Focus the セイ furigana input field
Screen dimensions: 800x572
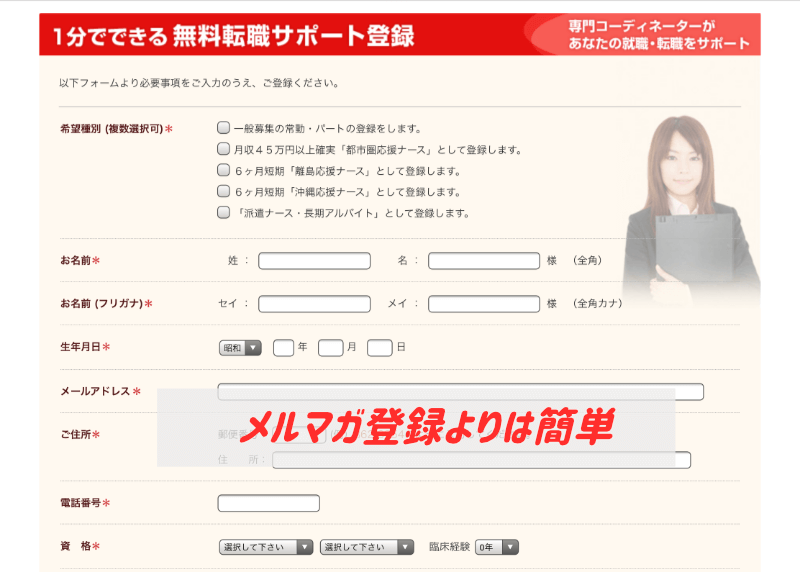[314, 304]
